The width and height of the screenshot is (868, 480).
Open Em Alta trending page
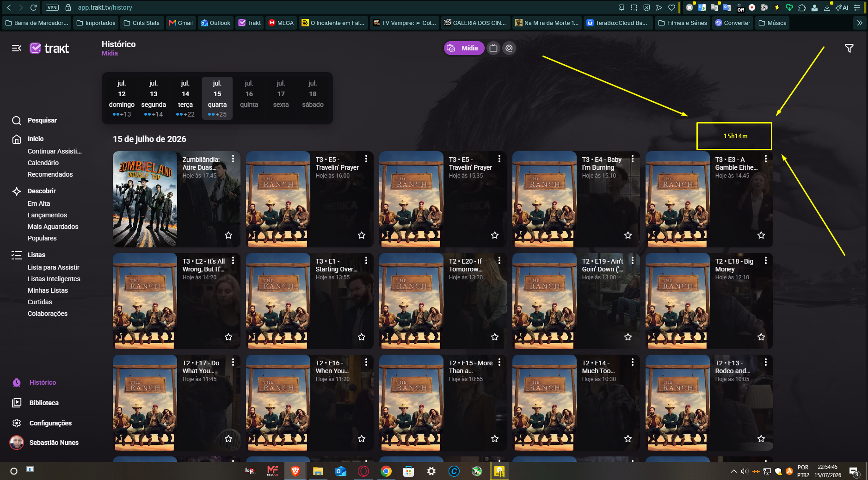[39, 203]
